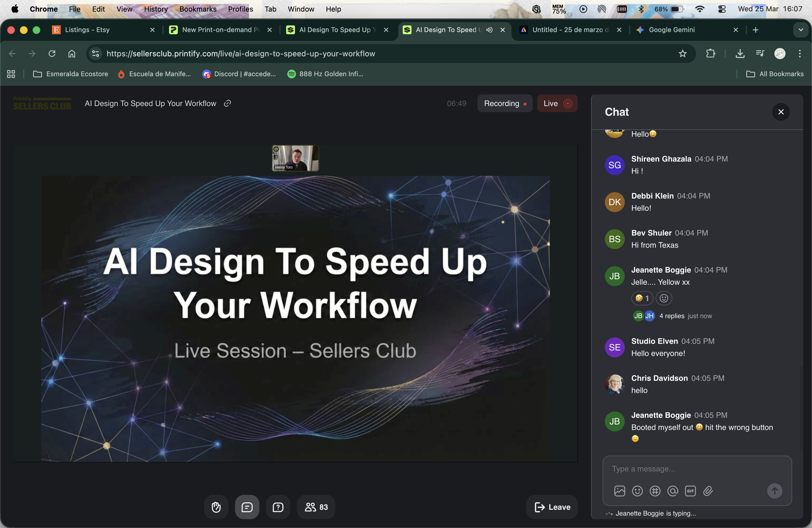Open macOS Control Center
This screenshot has width=812, height=528.
point(722,9)
